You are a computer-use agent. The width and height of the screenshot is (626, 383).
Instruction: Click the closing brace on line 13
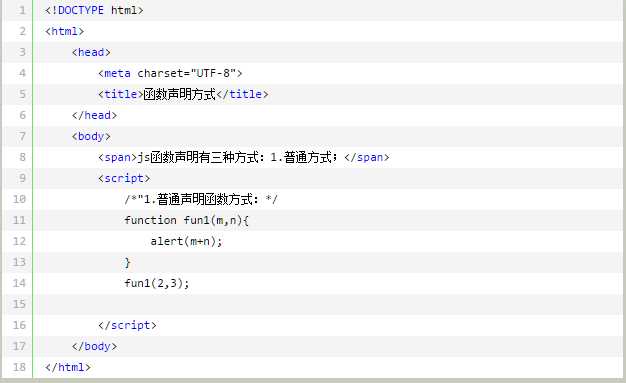pos(127,262)
